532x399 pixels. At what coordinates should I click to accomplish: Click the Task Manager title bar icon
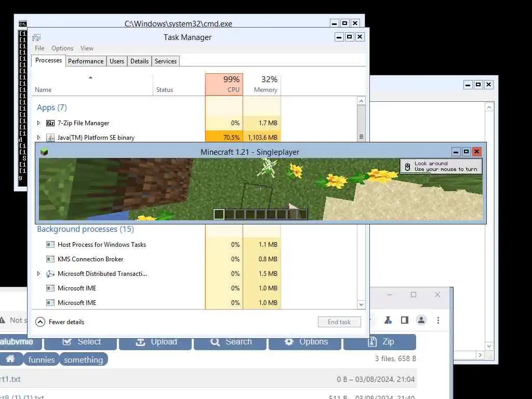(37, 37)
